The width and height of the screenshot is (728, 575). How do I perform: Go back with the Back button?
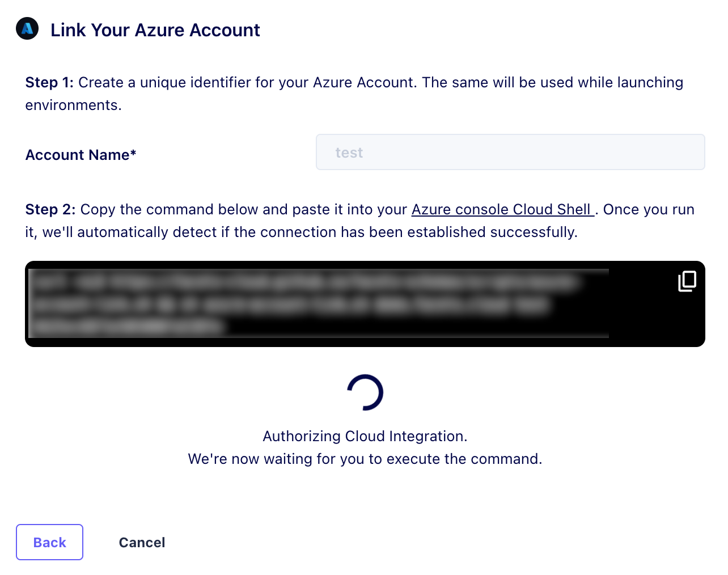(x=50, y=542)
